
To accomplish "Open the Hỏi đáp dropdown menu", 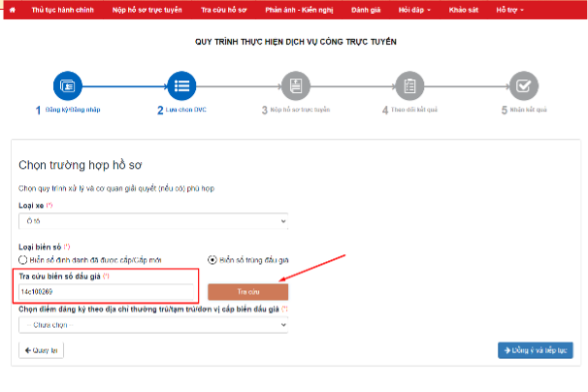I will pos(410,9).
